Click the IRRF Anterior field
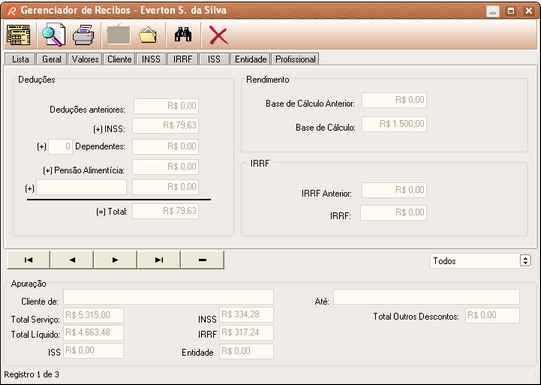 394,190
